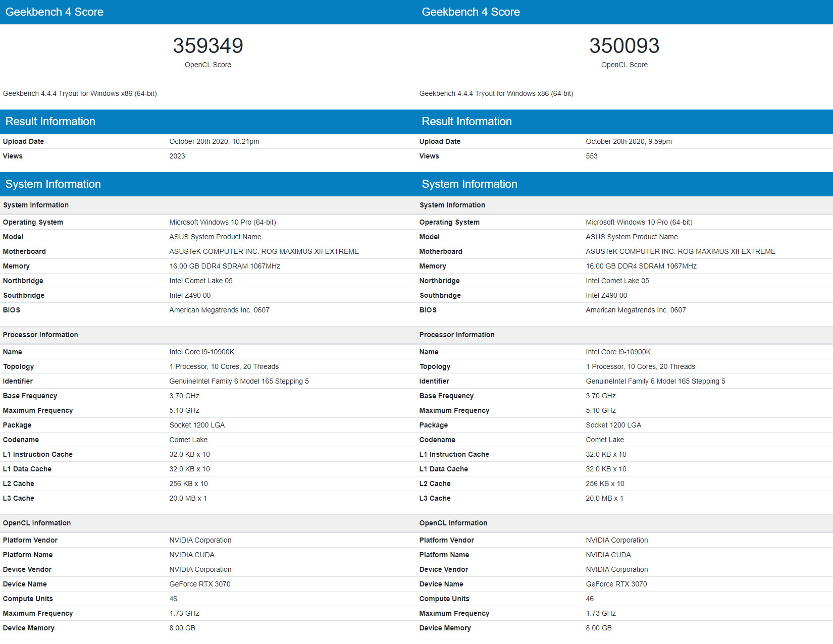Click left base frequency '3.70 GHz'
833x644 pixels.
coord(184,396)
